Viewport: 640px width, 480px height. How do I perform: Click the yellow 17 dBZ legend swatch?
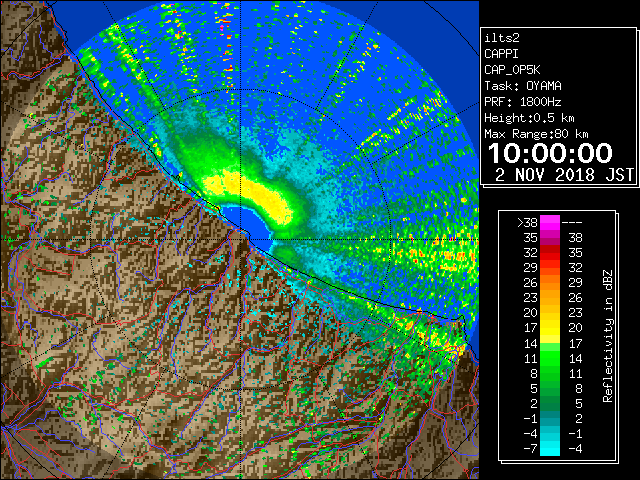tap(550, 328)
